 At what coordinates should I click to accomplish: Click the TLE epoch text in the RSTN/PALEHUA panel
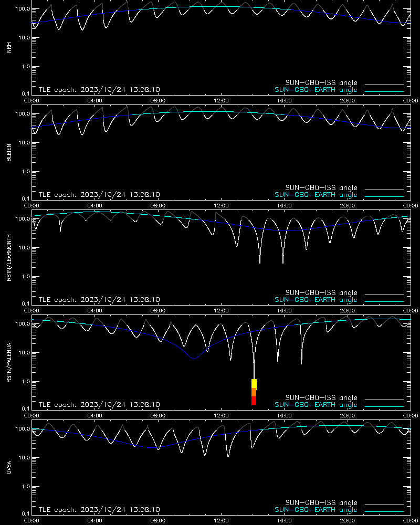[x=99, y=404]
